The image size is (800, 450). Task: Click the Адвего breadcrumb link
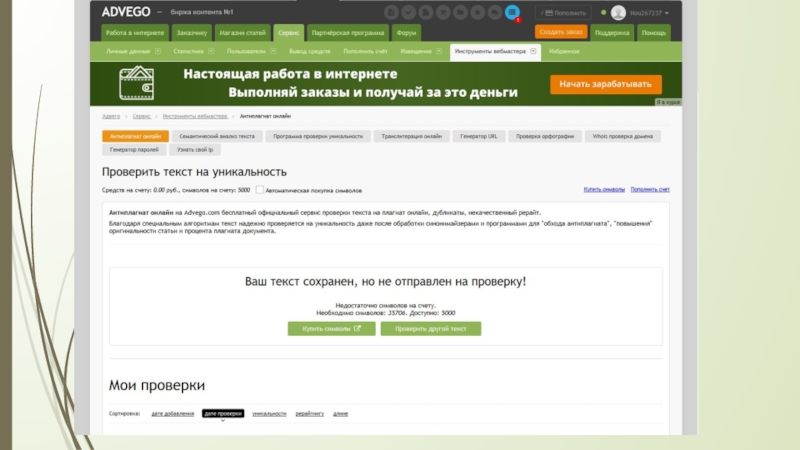point(111,116)
